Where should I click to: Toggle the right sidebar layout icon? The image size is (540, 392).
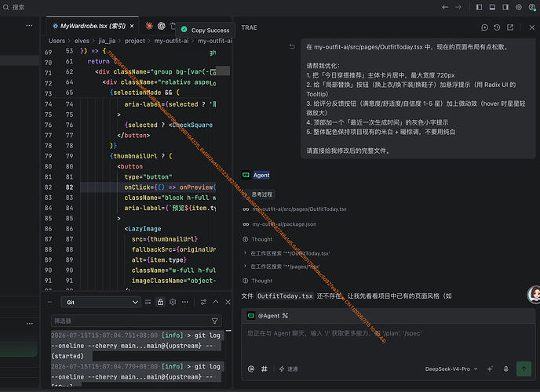tap(505, 7)
